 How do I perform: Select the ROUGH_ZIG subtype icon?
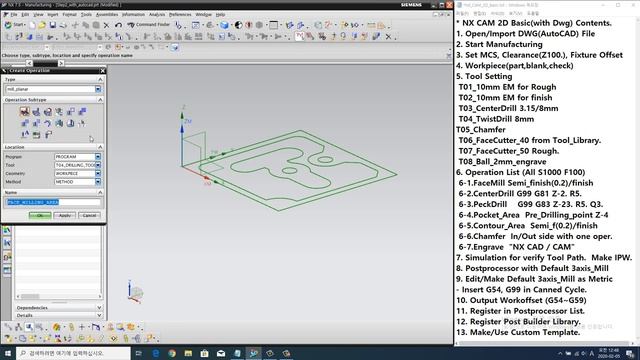point(36,123)
